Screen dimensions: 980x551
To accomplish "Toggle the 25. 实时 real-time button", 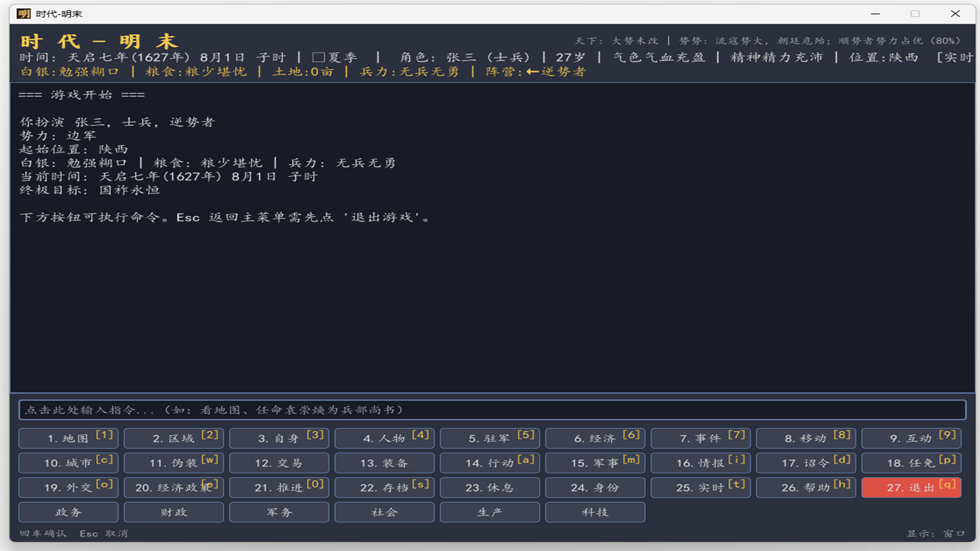I will (701, 487).
